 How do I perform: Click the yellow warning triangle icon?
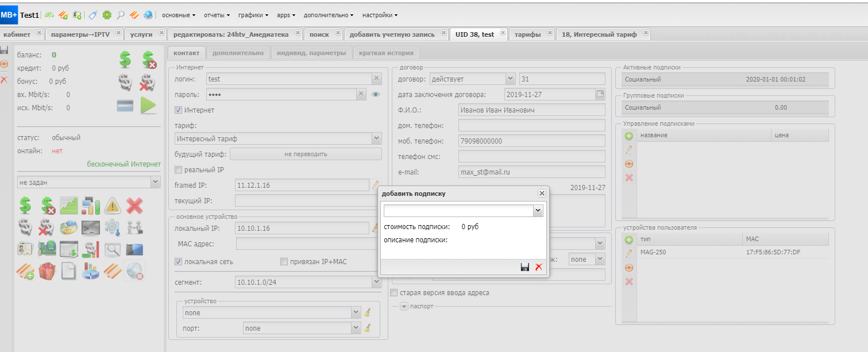coord(112,206)
